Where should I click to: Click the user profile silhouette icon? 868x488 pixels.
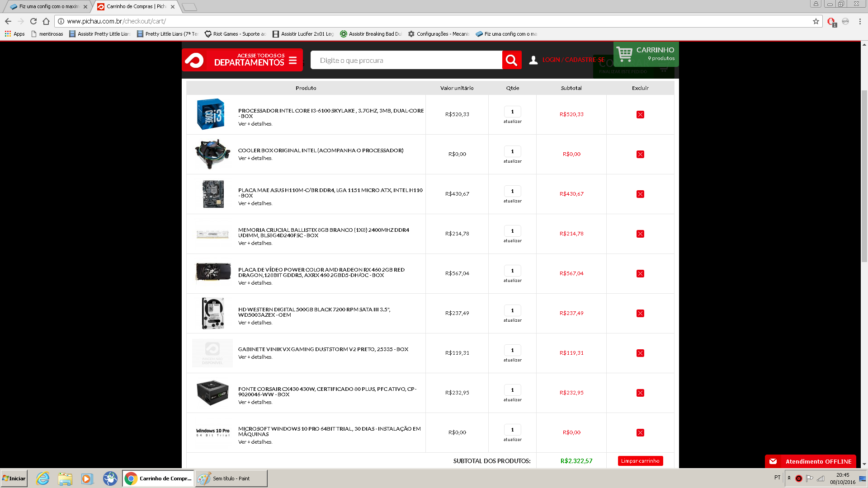click(533, 60)
